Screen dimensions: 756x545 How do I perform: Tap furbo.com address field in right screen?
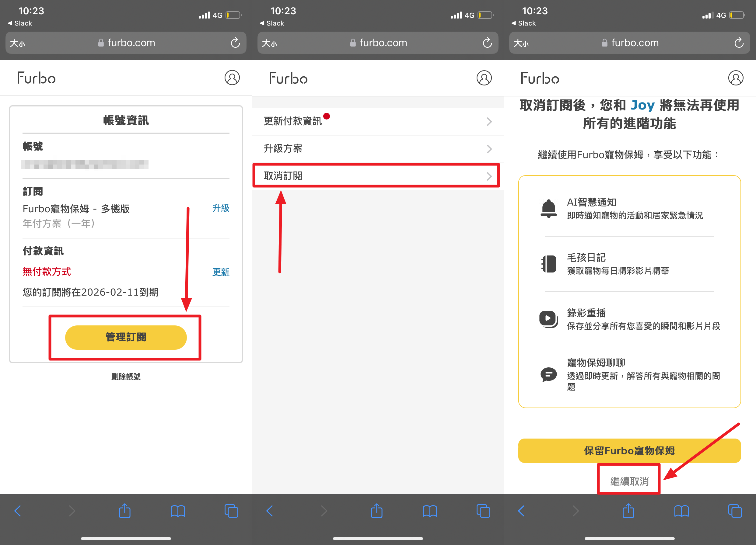click(630, 43)
